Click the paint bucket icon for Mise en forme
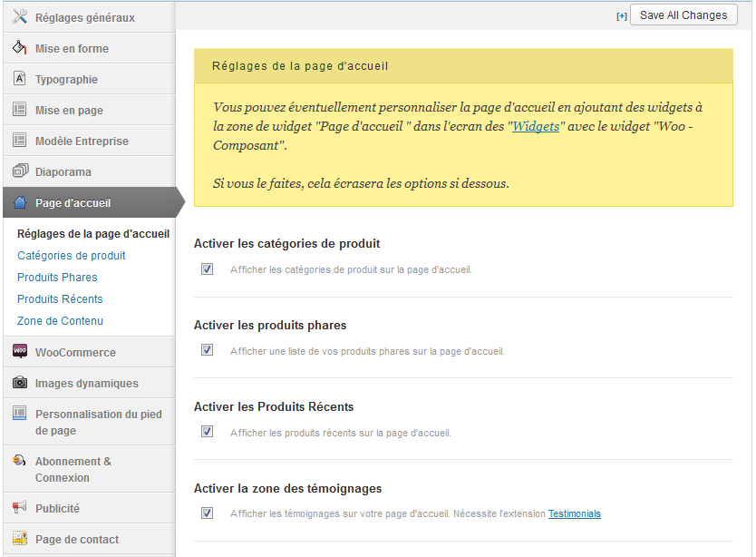The image size is (756, 557). click(x=19, y=48)
